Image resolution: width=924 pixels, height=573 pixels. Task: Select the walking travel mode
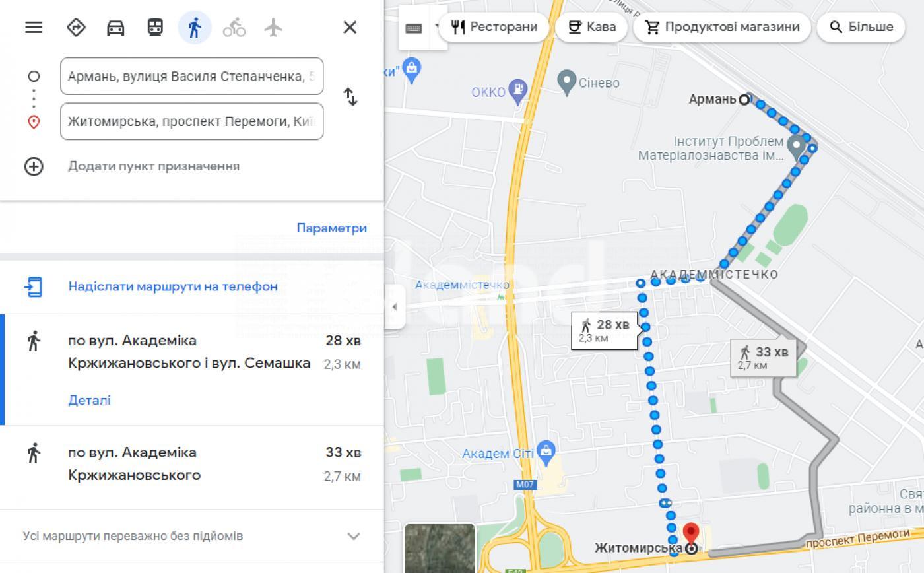[x=195, y=27]
